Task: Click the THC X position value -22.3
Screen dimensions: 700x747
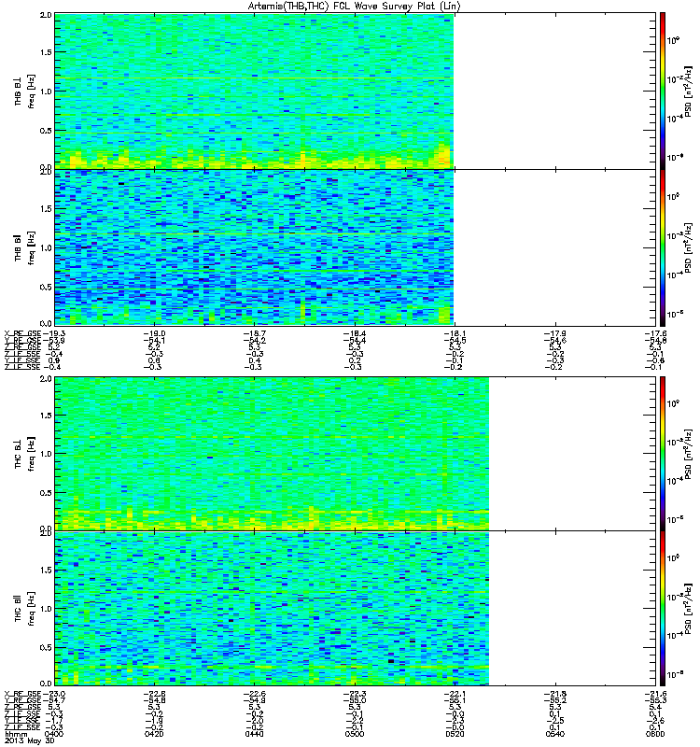Action: (356, 694)
